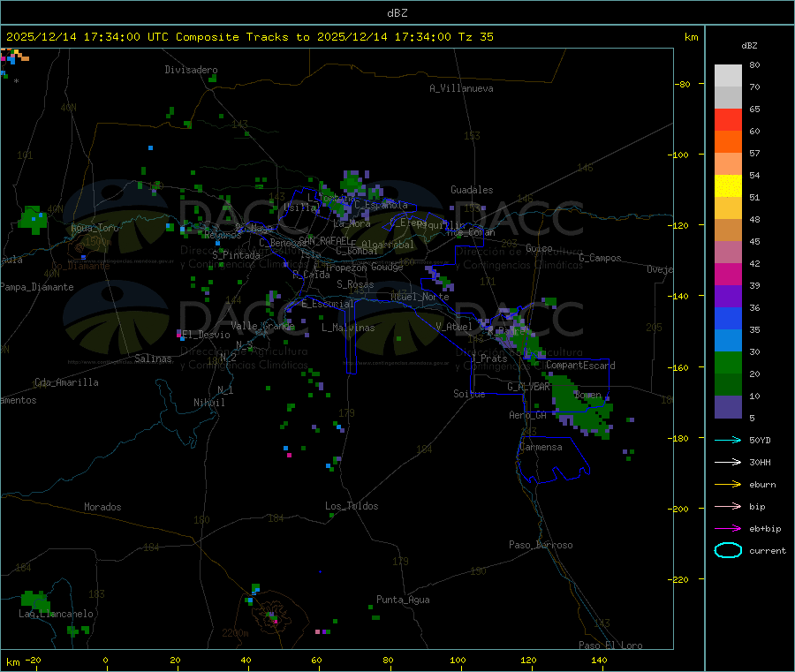Click the cyan 'current' ellipse in legend
The image size is (795, 672).
pyautogui.click(x=728, y=550)
